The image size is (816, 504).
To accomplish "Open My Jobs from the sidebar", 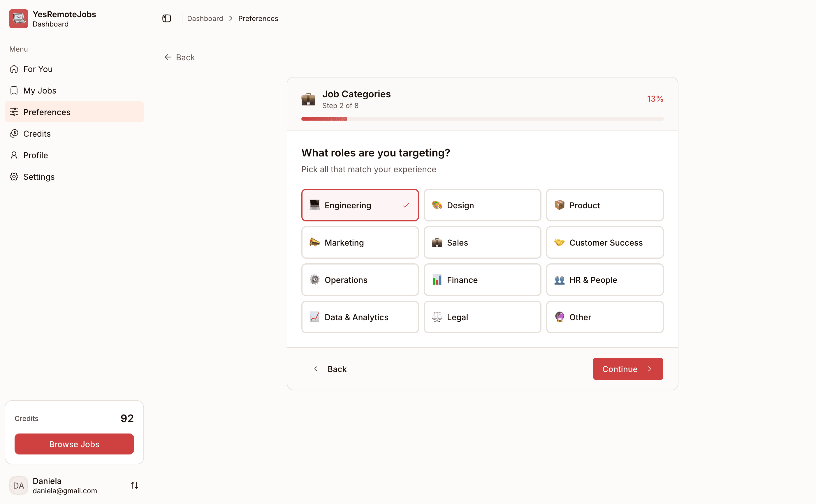I will click(x=40, y=90).
